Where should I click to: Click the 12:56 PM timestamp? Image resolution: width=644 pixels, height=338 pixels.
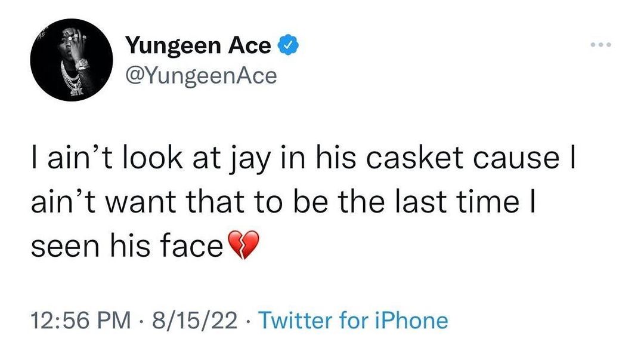[80, 321]
